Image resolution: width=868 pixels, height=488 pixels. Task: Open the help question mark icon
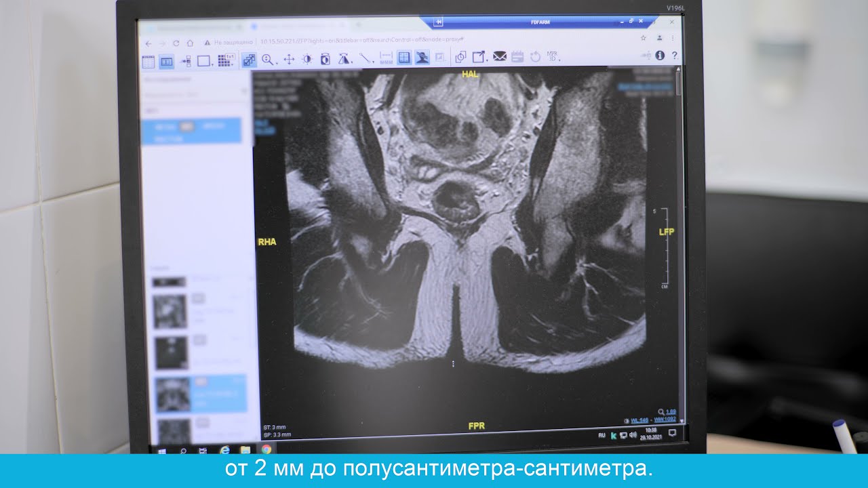coord(674,56)
